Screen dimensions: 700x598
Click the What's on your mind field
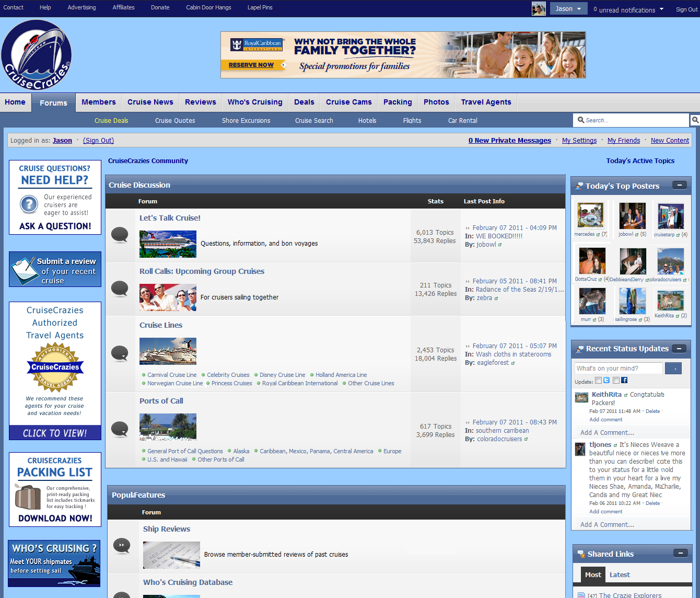[619, 369]
